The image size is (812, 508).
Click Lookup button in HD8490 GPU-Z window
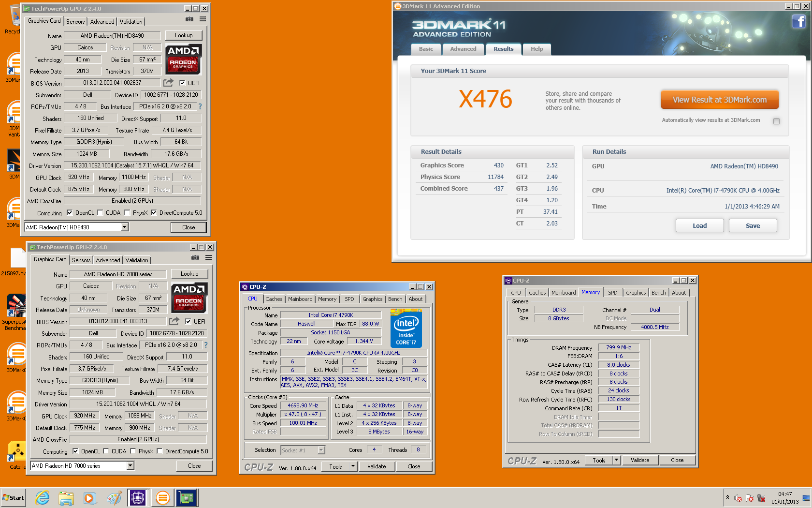point(184,35)
